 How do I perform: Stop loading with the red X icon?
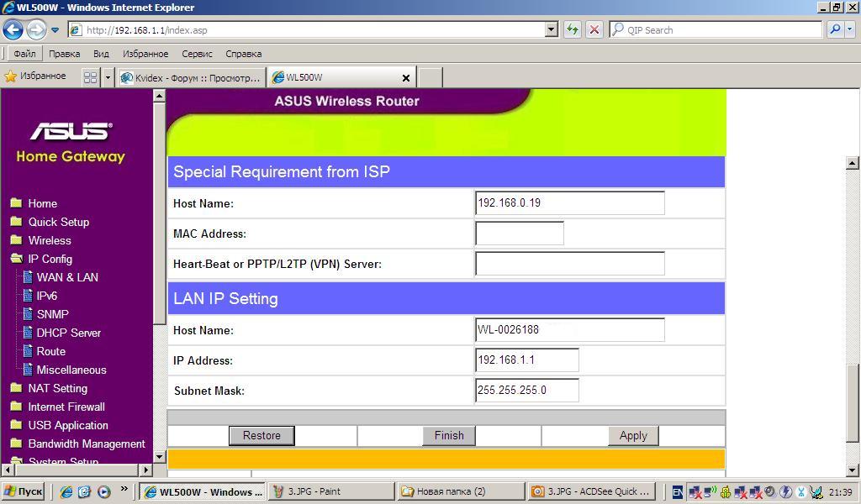point(594,29)
